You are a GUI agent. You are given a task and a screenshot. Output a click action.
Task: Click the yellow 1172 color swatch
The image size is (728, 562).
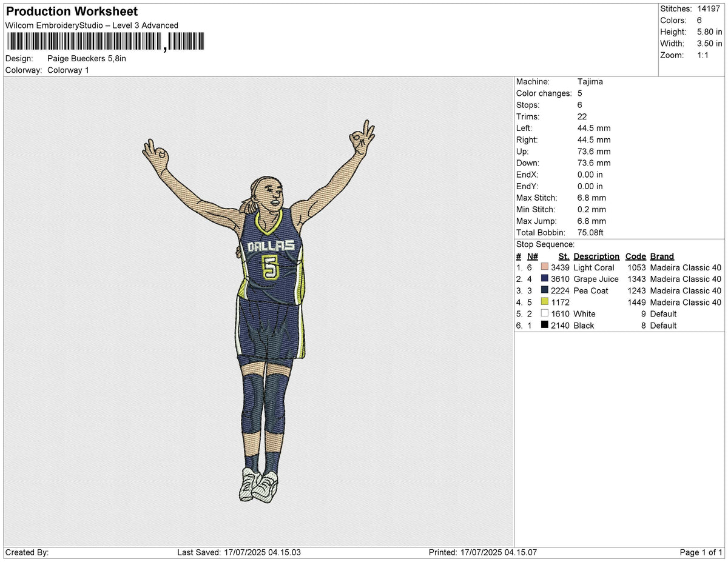tap(545, 302)
